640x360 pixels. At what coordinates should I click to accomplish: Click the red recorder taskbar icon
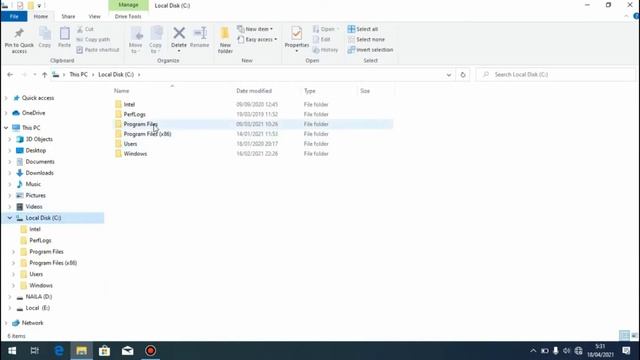[x=151, y=351]
